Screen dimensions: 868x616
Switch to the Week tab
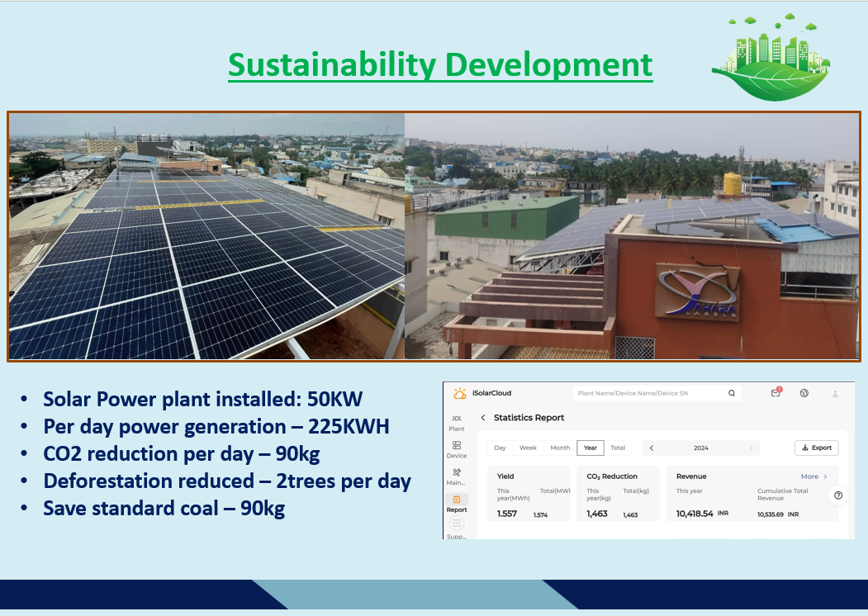(x=528, y=448)
